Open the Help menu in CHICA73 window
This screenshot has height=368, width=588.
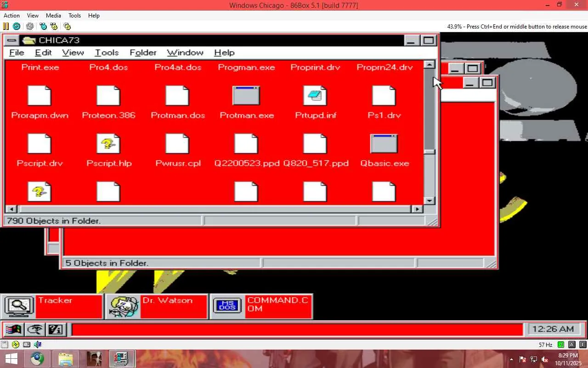click(x=224, y=53)
